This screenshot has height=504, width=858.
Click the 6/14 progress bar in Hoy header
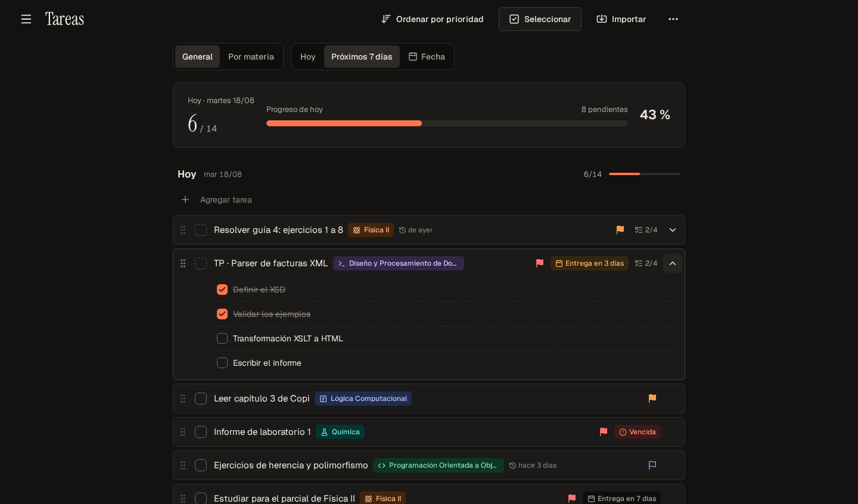click(x=645, y=174)
